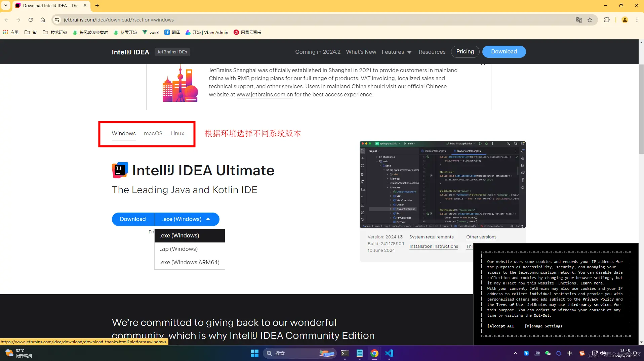Screen dimensions: 644x361
Task: Open the 智 bookmark folder
Action: click(30, 32)
